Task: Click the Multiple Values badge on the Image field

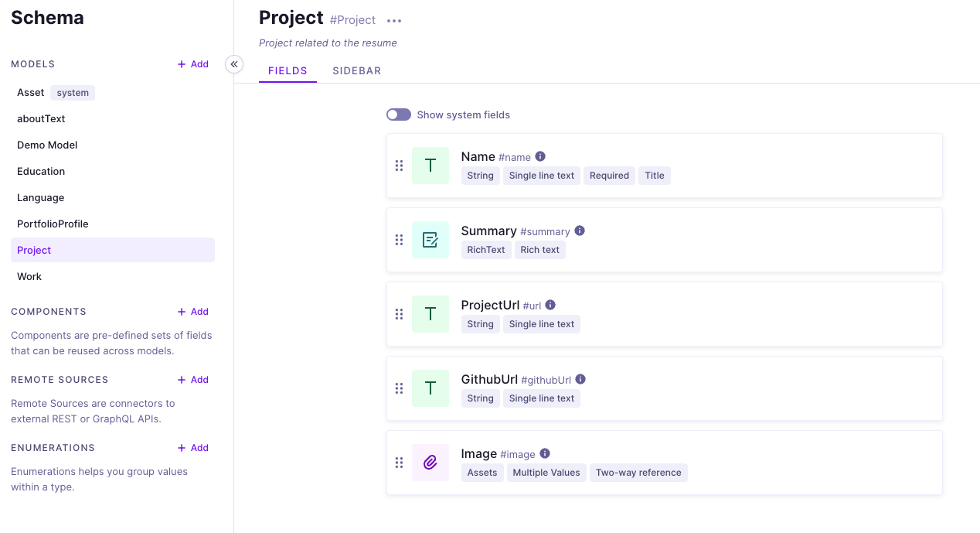Action: tap(546, 472)
